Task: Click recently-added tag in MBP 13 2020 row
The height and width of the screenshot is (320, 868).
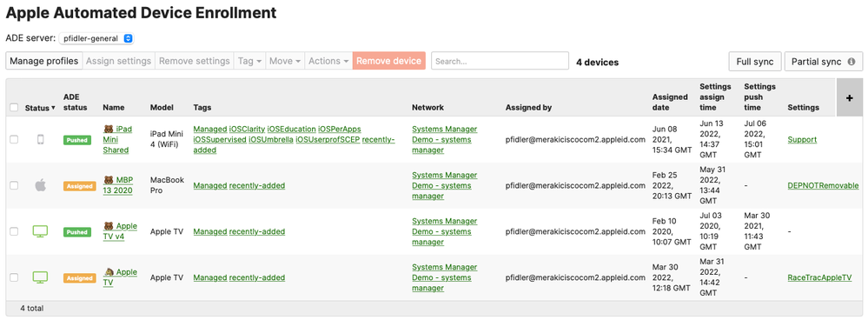Action: [257, 185]
